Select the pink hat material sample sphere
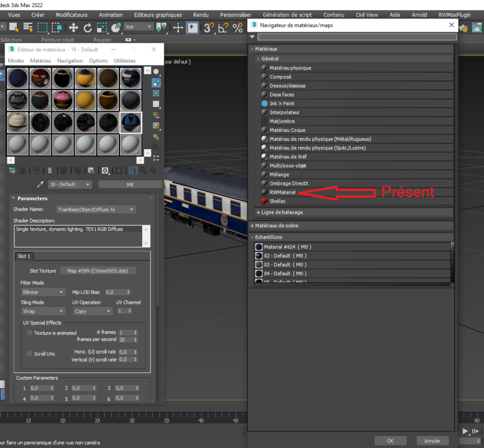The image size is (484, 448). (63, 100)
